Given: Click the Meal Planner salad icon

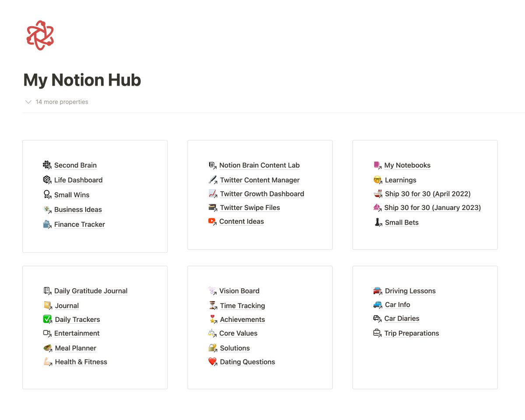Looking at the screenshot, I should [x=47, y=348].
